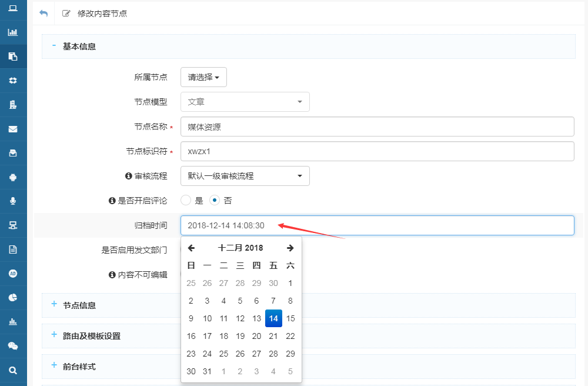Open the 节点模型 文章 dropdown

pyautogui.click(x=245, y=102)
